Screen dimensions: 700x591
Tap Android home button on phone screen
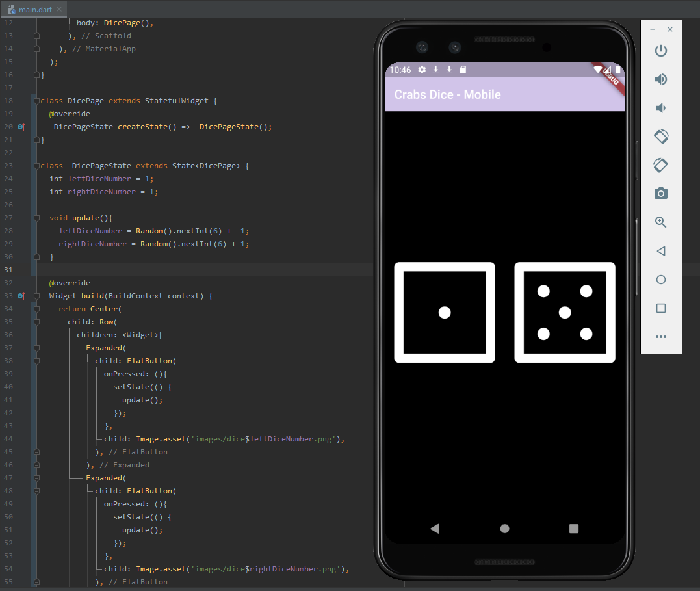pyautogui.click(x=504, y=529)
